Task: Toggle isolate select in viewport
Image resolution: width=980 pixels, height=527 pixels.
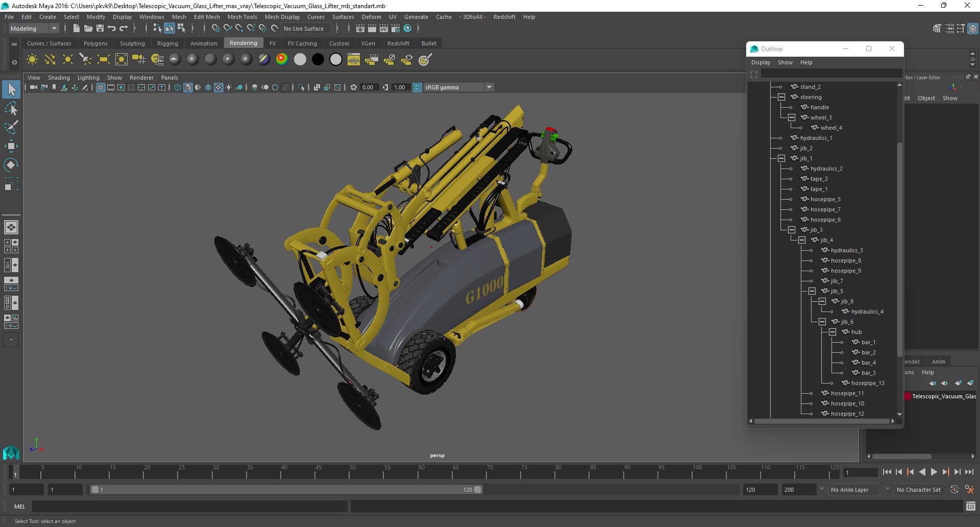Action: (x=301, y=87)
